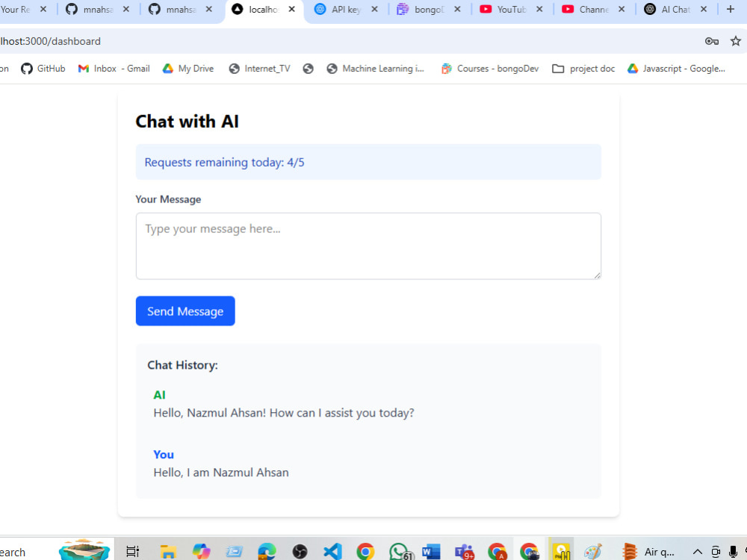The height and width of the screenshot is (560, 747).
Task: Open the Machine Learning bookmark
Action: click(x=376, y=69)
